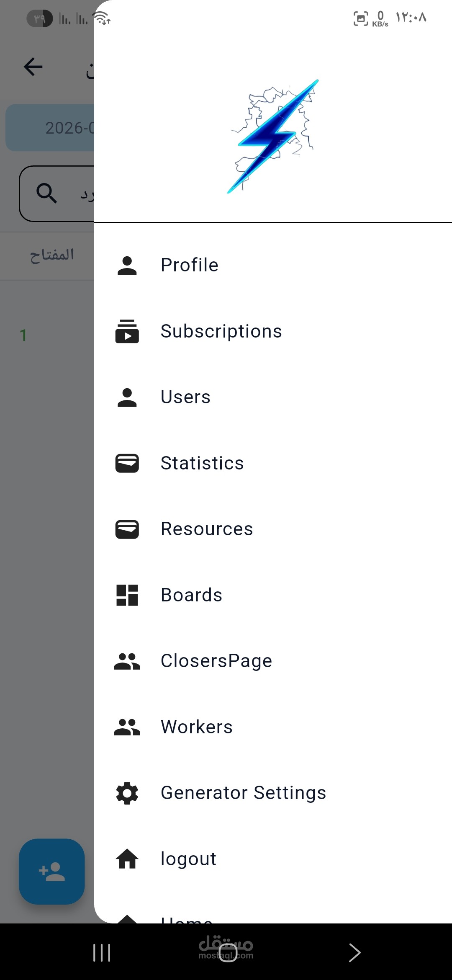Tap the logout text label
This screenshot has width=452, height=980.
tap(188, 859)
